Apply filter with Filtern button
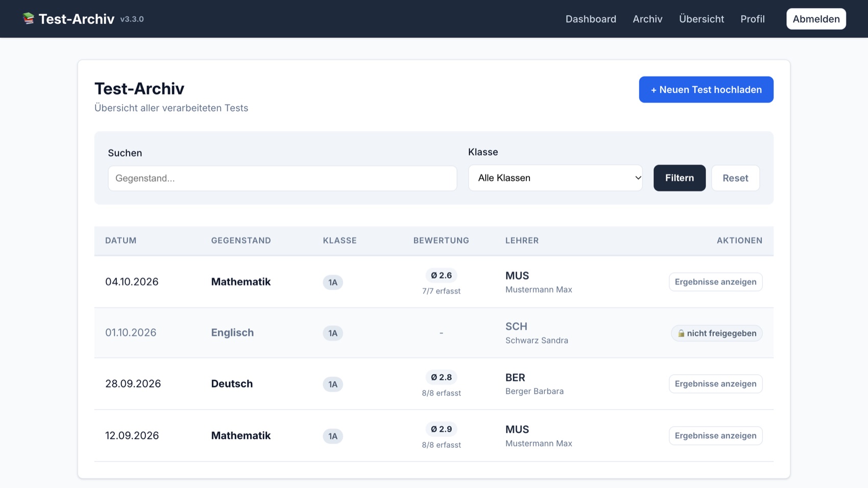Image resolution: width=868 pixels, height=488 pixels. 679,178
